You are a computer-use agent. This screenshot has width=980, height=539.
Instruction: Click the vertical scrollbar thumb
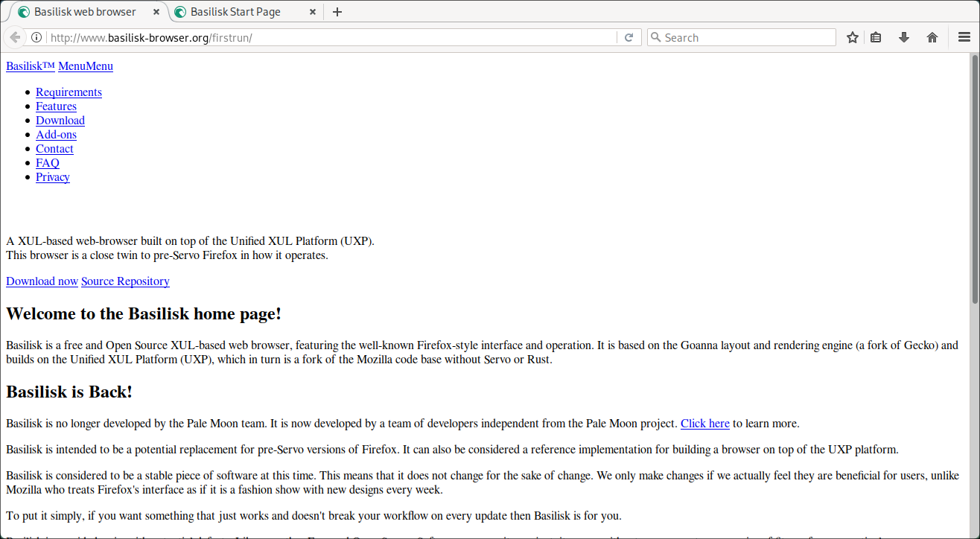(x=975, y=179)
